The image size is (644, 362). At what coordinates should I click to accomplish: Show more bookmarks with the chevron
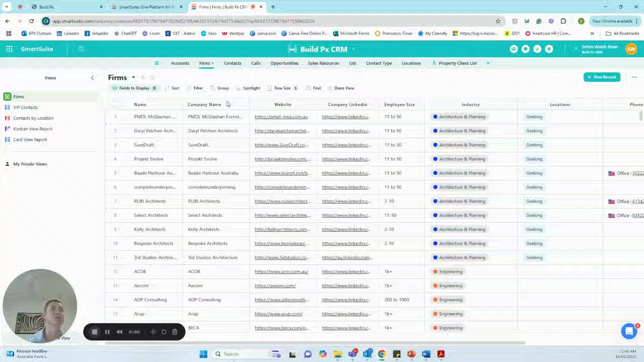pyautogui.click(x=592, y=34)
